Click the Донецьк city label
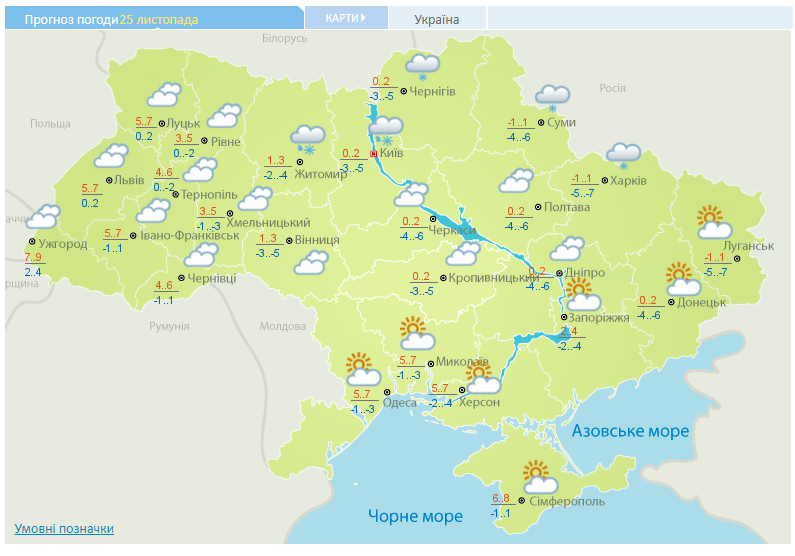This screenshot has height=556, width=795. tap(701, 302)
